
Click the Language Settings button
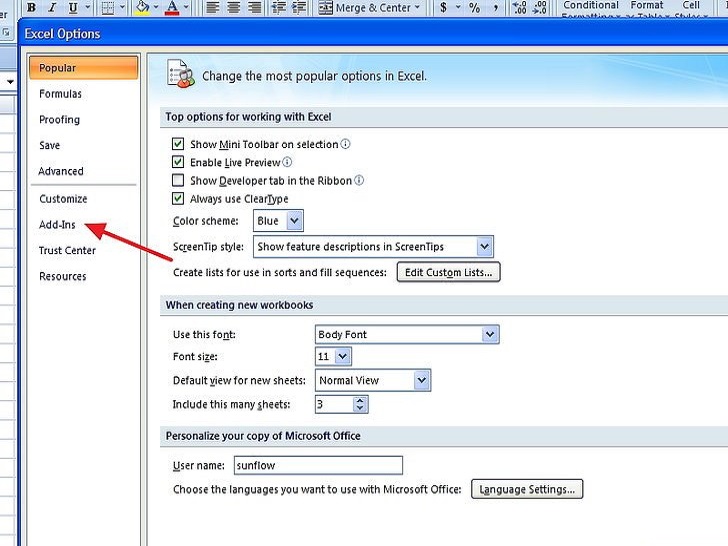527,489
